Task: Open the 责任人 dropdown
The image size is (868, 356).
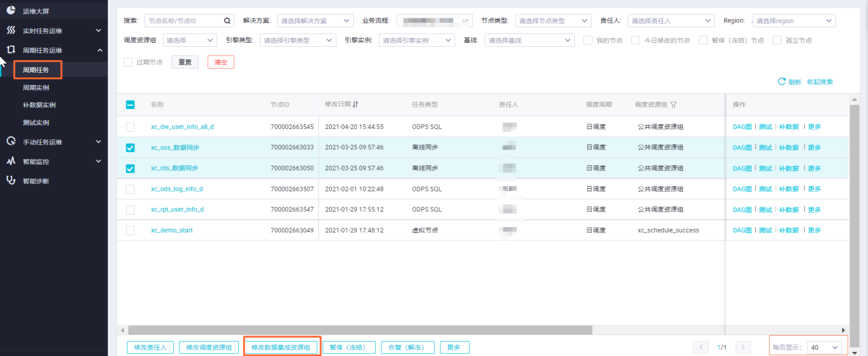Action: 671,20
